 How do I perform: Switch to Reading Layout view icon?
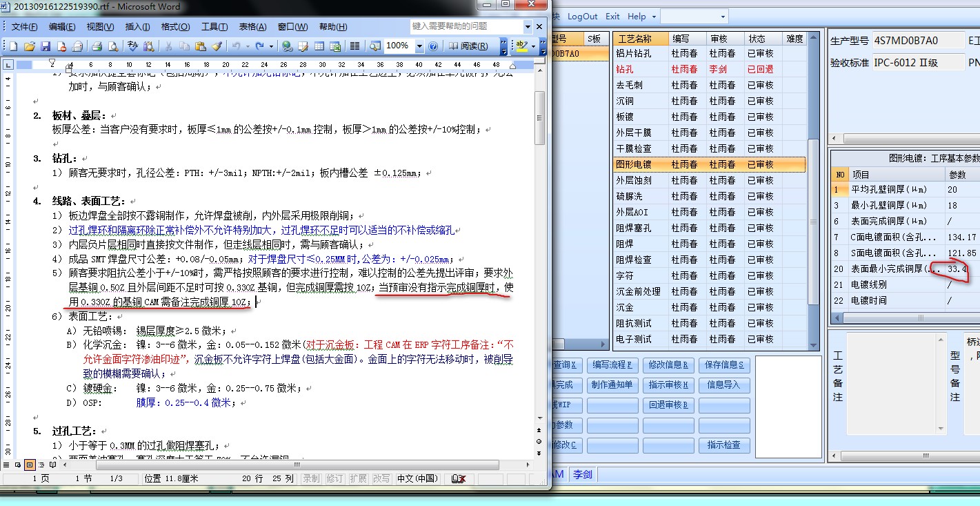coord(53,465)
